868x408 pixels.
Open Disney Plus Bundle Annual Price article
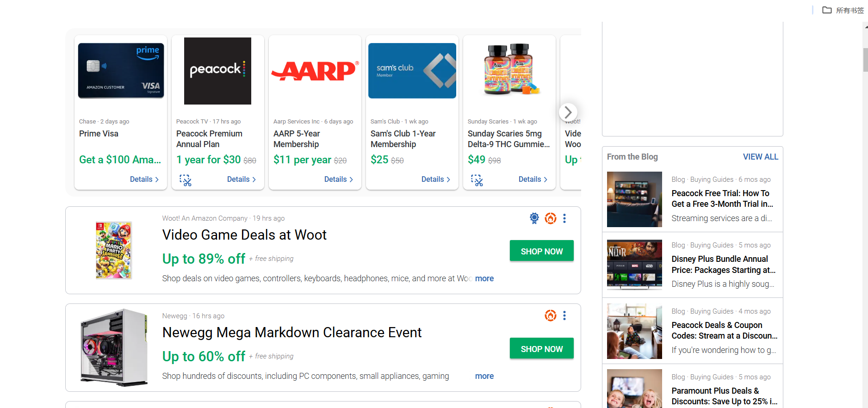point(724,265)
